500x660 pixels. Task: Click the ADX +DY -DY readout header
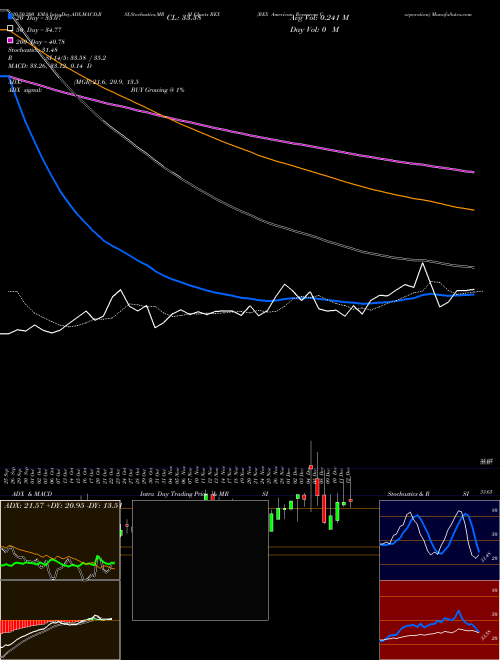tap(63, 505)
